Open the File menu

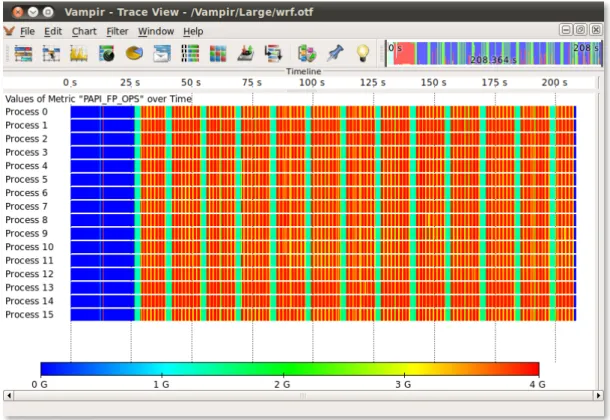click(x=27, y=31)
